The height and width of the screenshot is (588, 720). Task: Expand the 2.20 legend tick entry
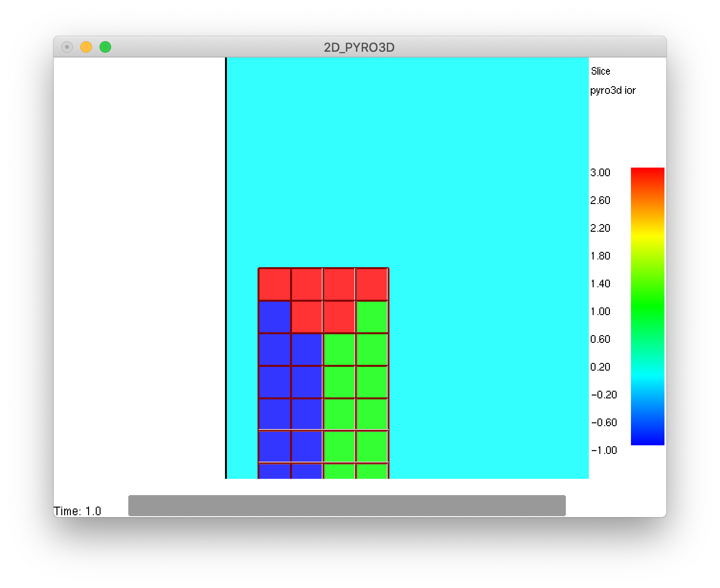click(x=601, y=228)
